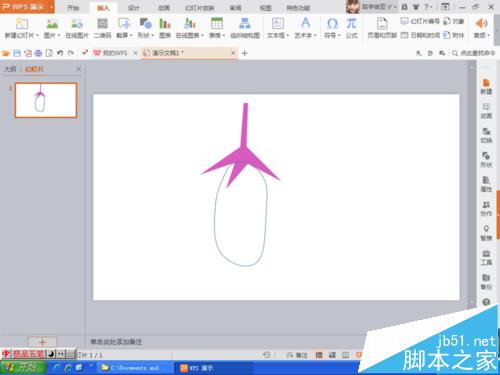Expand the Table (表格) dropdown arrow
Image resolution: width=500 pixels, height=375 pixels.
(224, 35)
